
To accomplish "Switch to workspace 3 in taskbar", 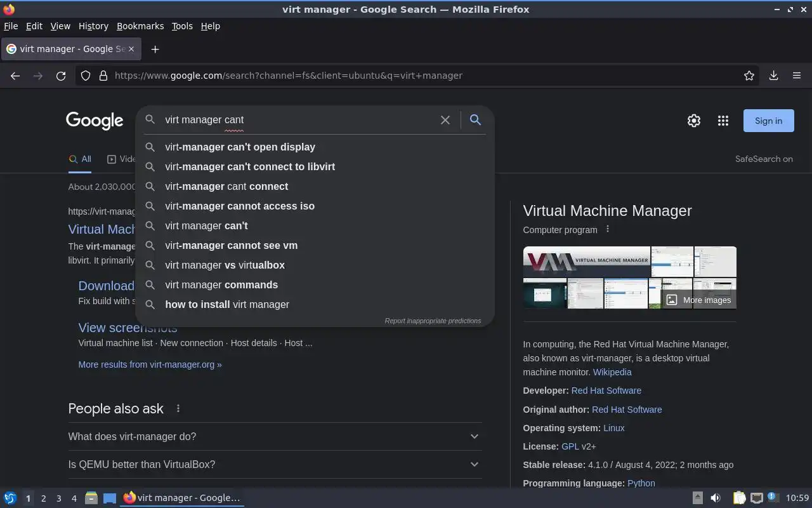I will pyautogui.click(x=58, y=498).
